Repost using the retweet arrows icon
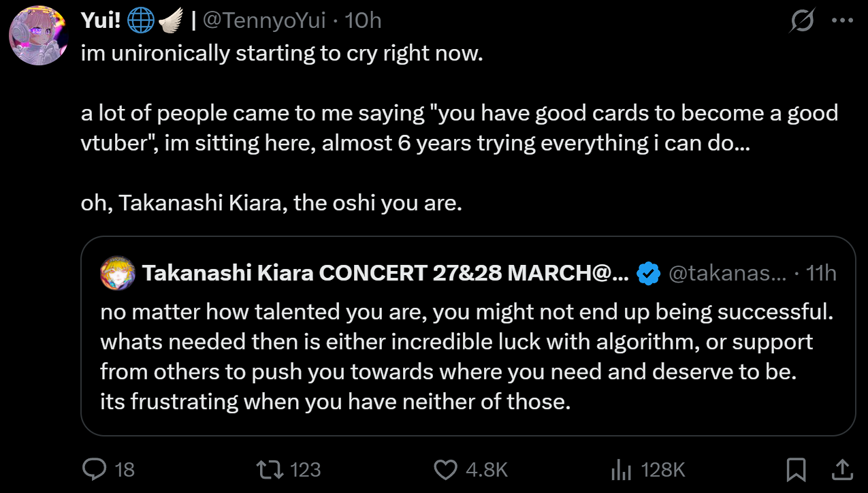The width and height of the screenshot is (868, 493). [270, 469]
